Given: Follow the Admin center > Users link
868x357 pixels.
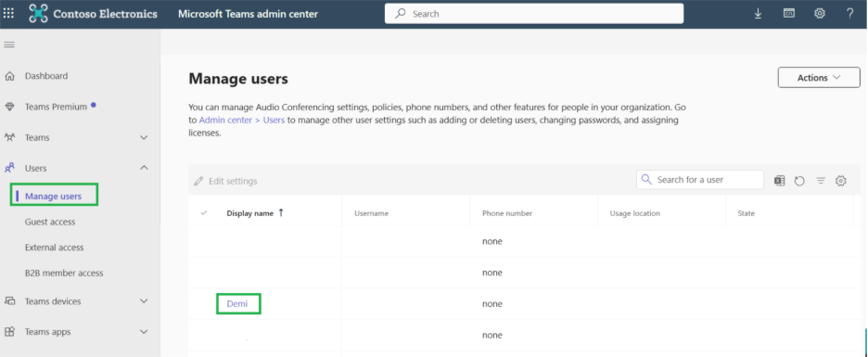Looking at the screenshot, I should (x=242, y=121).
